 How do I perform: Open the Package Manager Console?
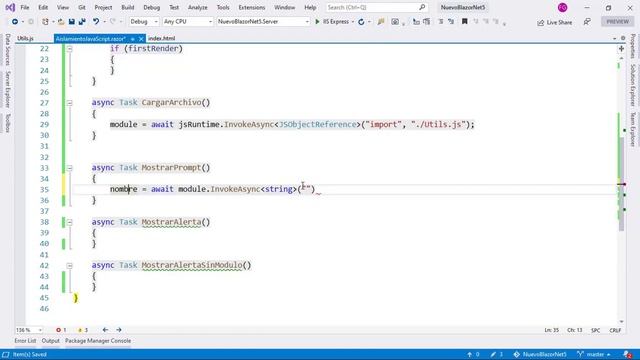98,341
